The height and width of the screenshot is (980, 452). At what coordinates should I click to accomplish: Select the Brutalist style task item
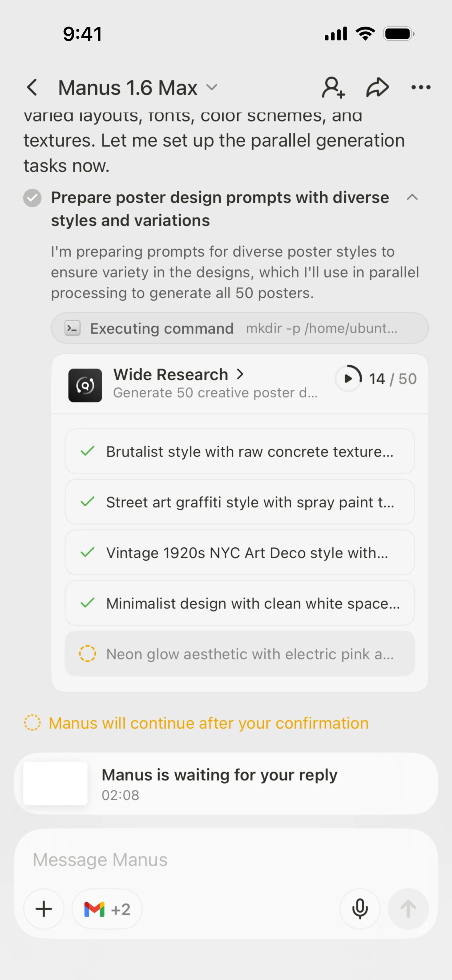click(x=240, y=452)
